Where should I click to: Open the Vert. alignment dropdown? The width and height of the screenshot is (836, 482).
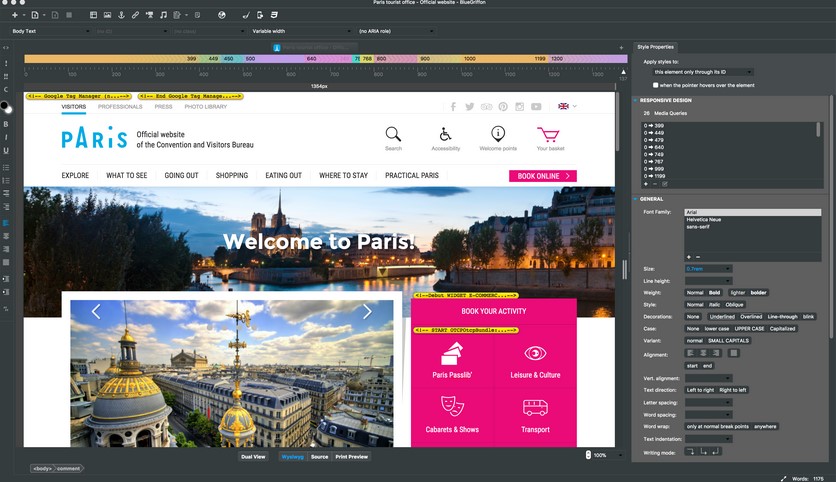(708, 379)
